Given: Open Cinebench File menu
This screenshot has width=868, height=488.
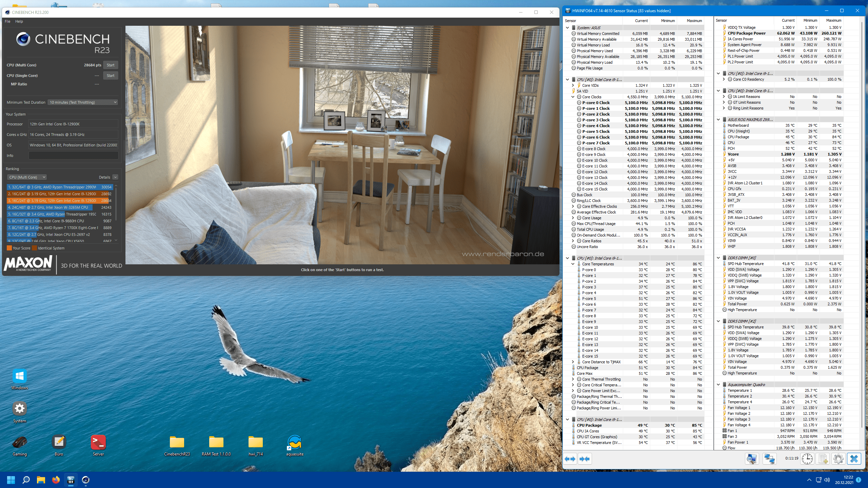Looking at the screenshot, I should point(7,21).
